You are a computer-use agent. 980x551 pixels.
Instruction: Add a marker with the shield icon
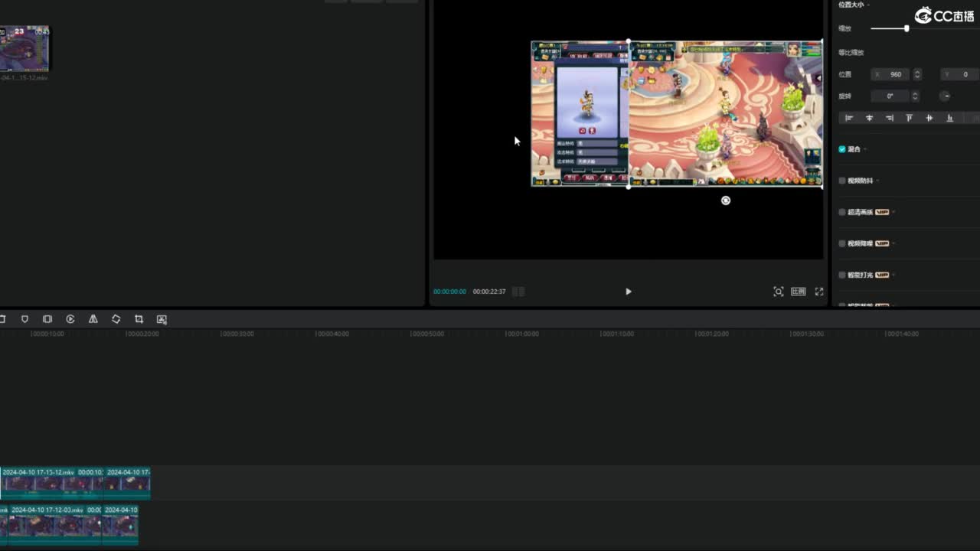pyautogui.click(x=24, y=319)
